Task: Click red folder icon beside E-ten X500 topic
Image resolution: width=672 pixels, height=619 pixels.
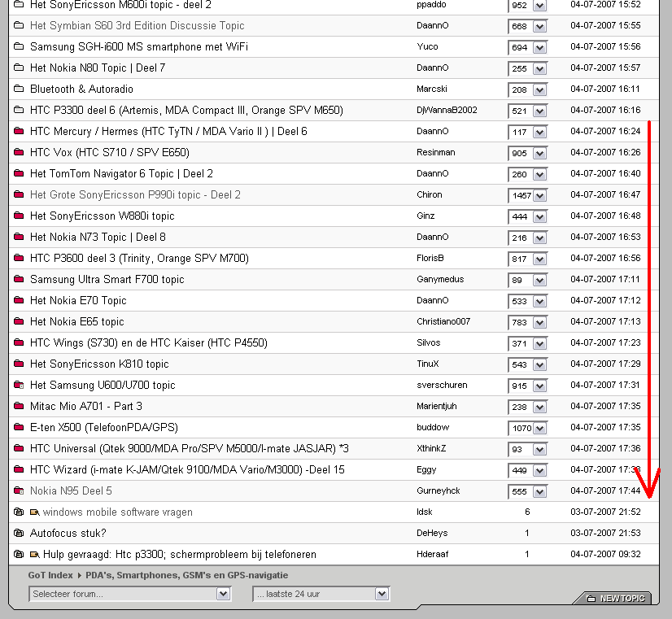Action: 19,427
